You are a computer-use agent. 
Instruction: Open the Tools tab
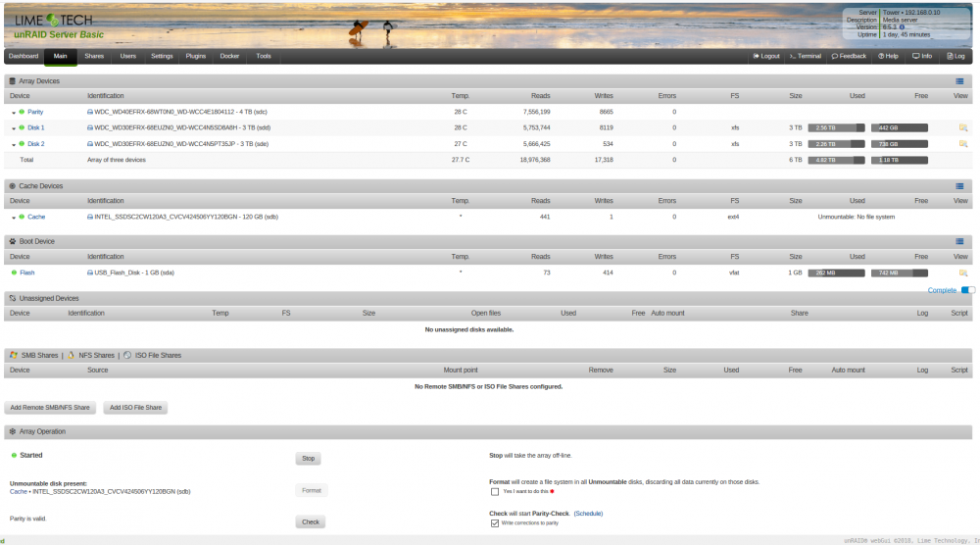coord(264,56)
